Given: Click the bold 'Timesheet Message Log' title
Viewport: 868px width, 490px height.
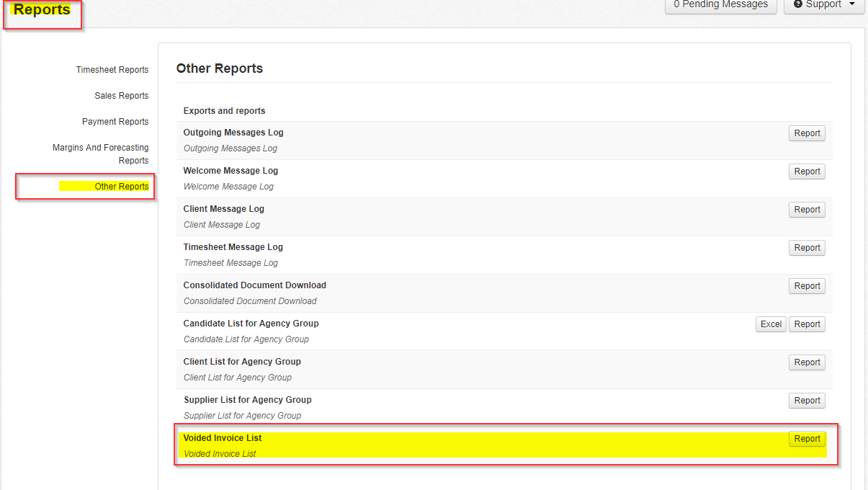Looking at the screenshot, I should coord(233,247).
